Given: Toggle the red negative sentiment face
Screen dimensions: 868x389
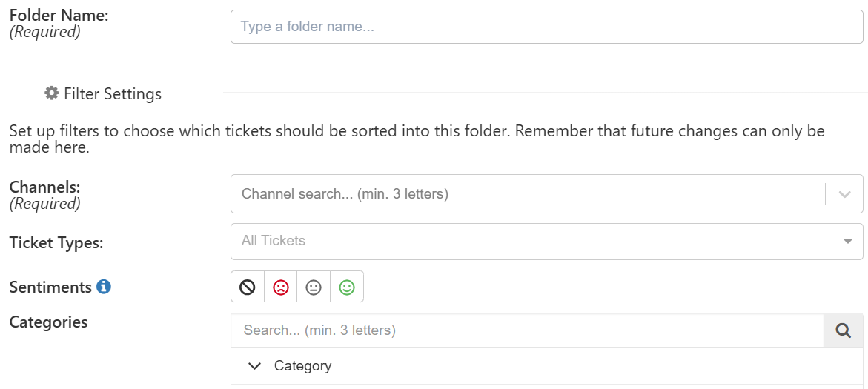Looking at the screenshot, I should coord(281,287).
